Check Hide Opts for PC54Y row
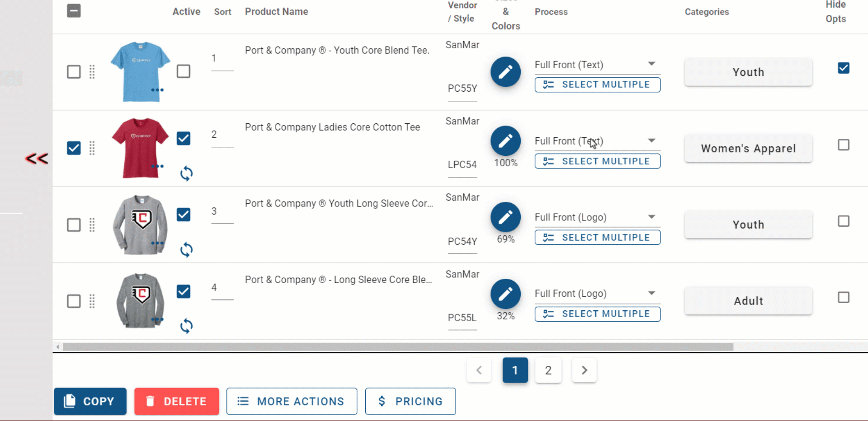Screen dimensions: 868x421 (x=844, y=221)
